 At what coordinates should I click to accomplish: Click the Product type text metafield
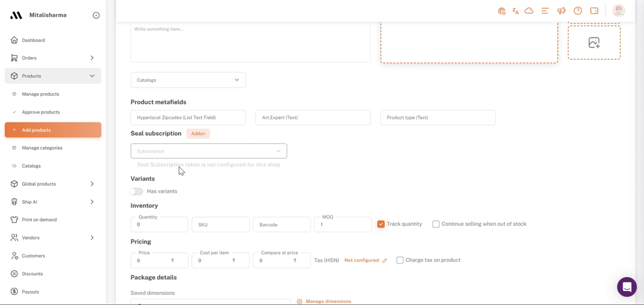point(438,117)
